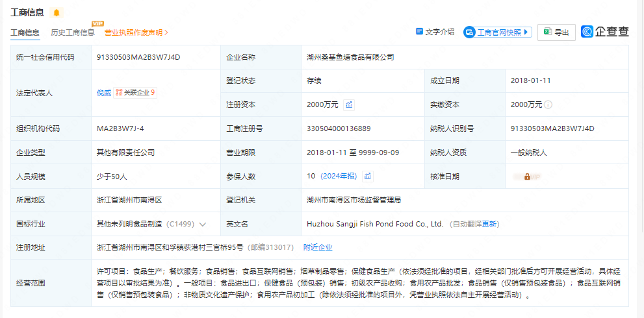644x318 pixels.
Task: Expand the 国标行业 C1499 chevron
Action: pos(203,225)
